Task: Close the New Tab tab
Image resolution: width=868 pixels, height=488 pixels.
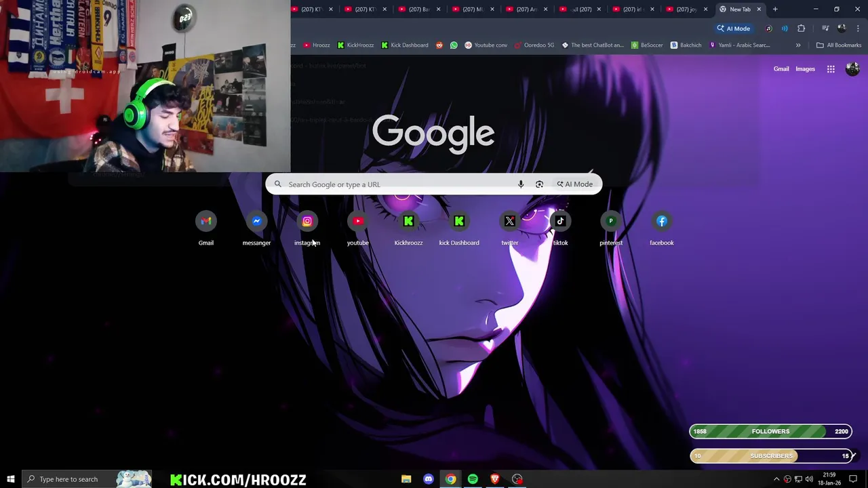Action: click(x=759, y=9)
